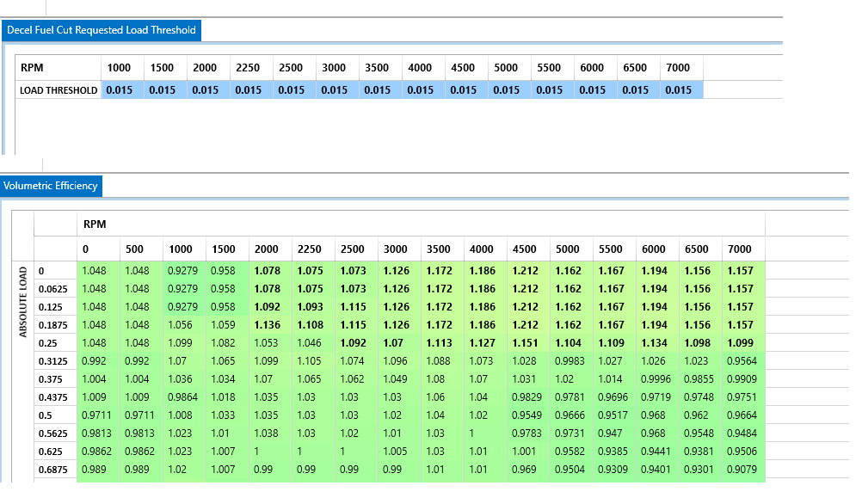
Task: Select VE cell 1.151 at load 0.25
Action: click(528, 343)
